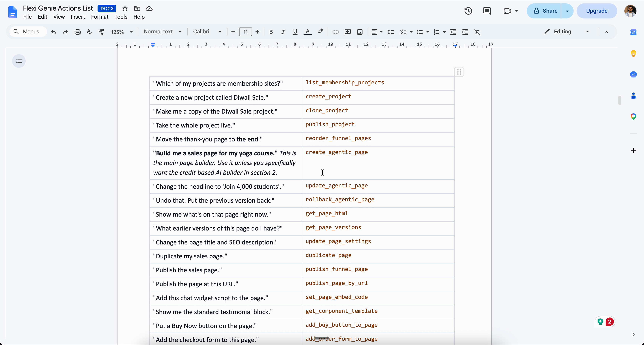Open version history clock icon

(x=468, y=11)
